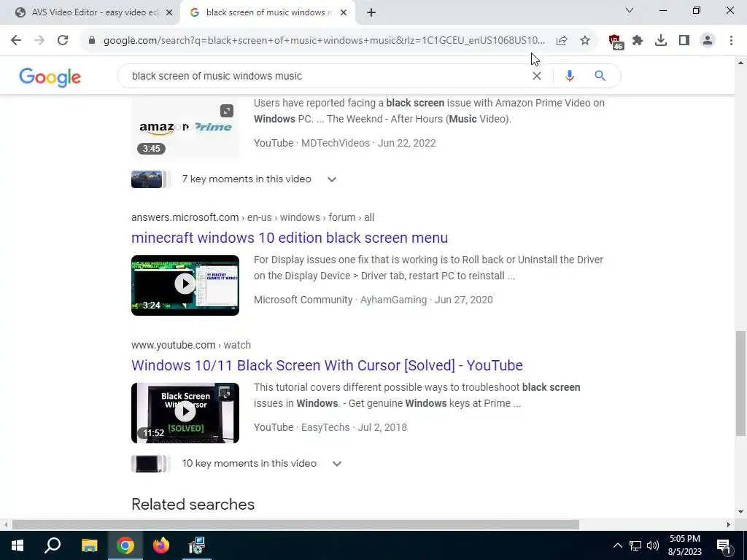Expand 10 key moments in this video

click(337, 464)
